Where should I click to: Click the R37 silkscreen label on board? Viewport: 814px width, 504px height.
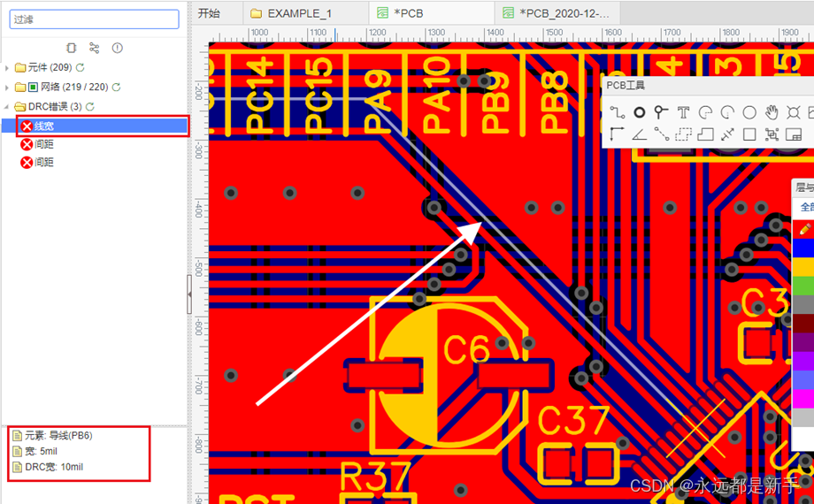(375, 477)
